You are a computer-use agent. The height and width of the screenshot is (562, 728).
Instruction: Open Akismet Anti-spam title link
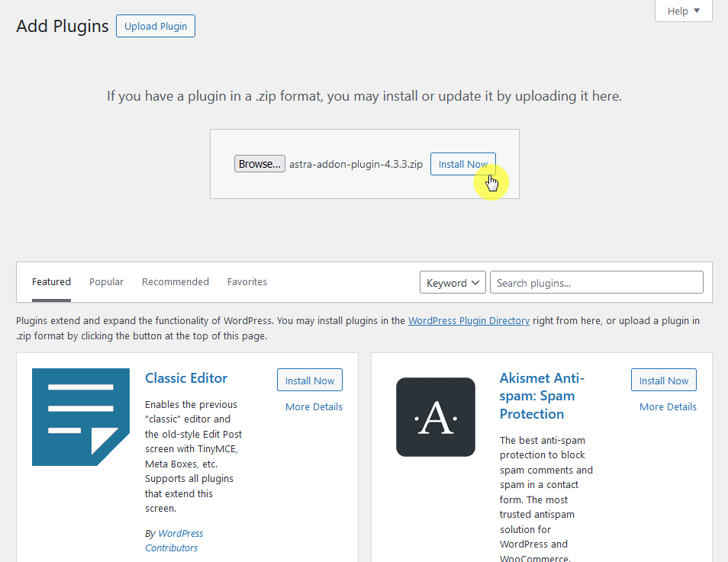[542, 396]
